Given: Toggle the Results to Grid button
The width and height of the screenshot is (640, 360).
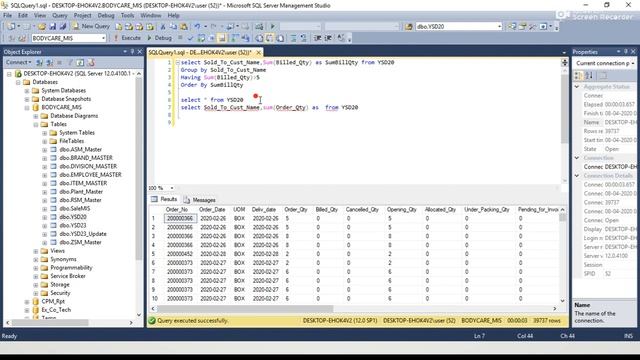Looking at the screenshot, I should pyautogui.click(x=269, y=38).
